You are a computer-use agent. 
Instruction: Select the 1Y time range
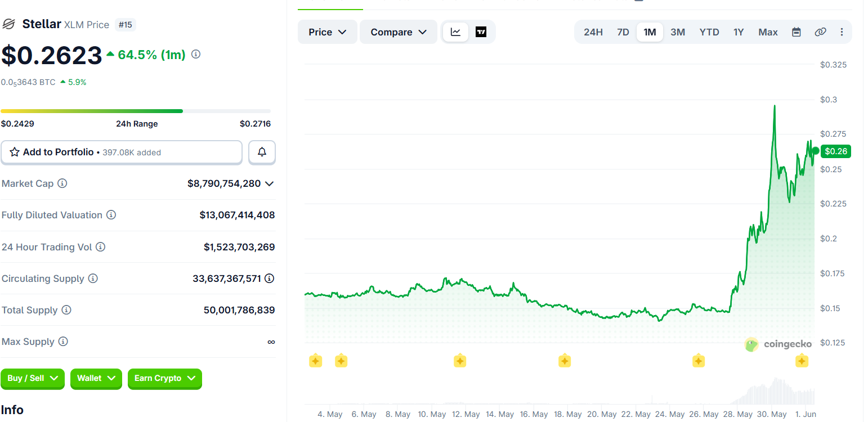point(739,32)
